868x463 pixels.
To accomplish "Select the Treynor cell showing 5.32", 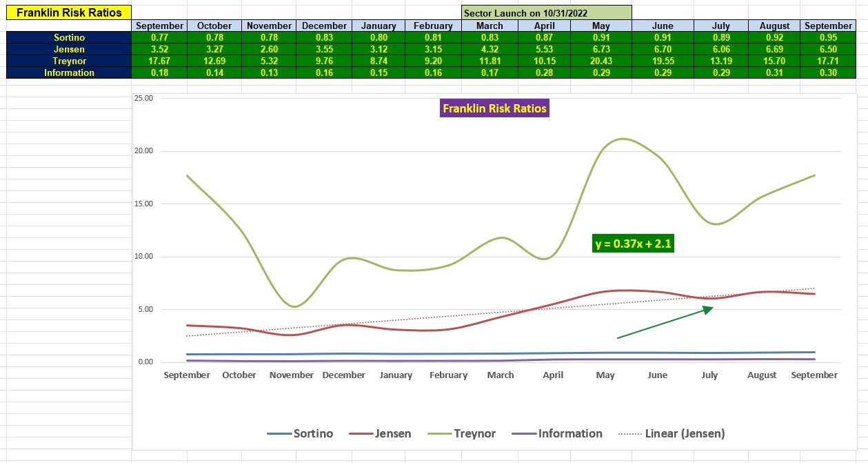I will (x=270, y=61).
